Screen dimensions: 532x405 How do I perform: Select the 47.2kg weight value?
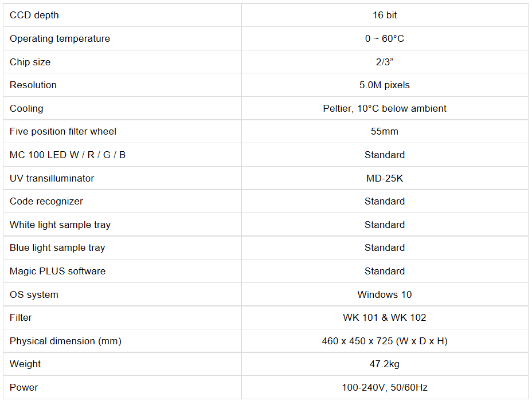[x=385, y=364]
